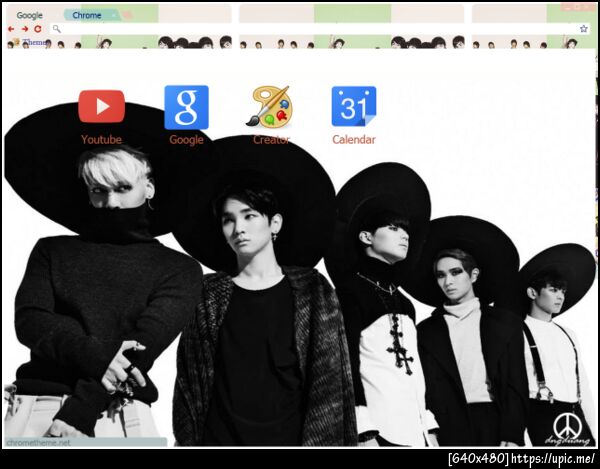Click the Calendar label text
Viewport: 600px width, 469px height.
(x=354, y=140)
